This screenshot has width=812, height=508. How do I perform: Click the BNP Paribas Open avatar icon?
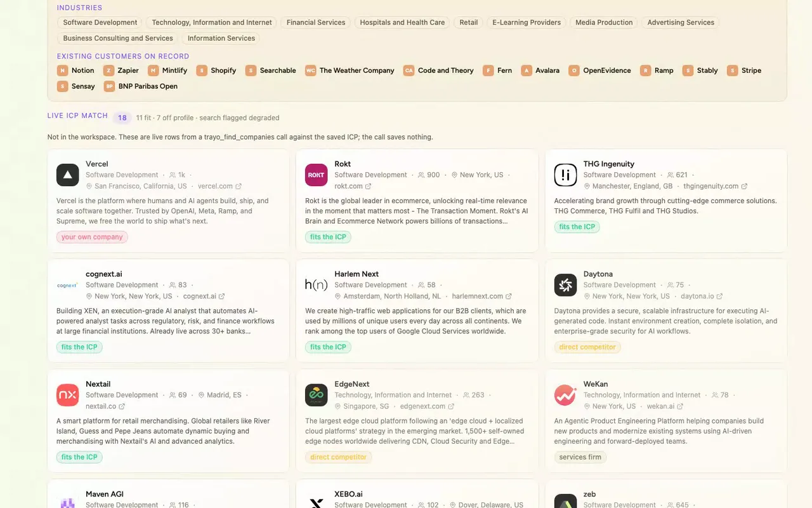pos(109,86)
